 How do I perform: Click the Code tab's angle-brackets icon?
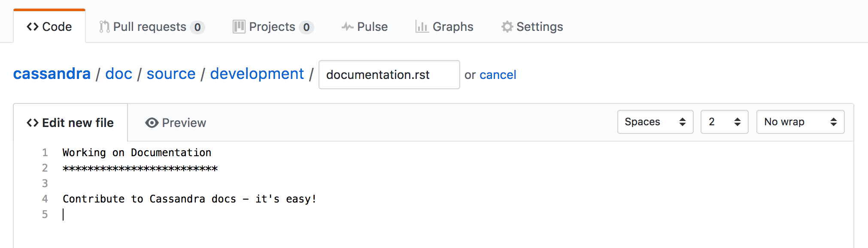tap(32, 27)
